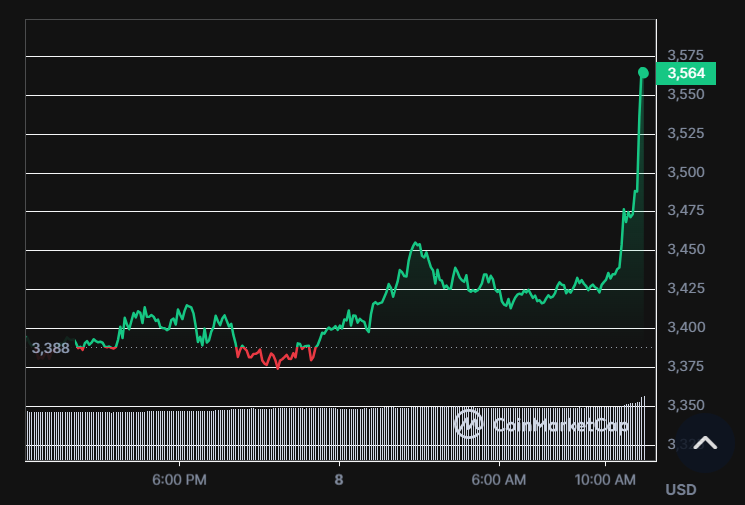Select the 3,400 price axis label
745x505 pixels.
point(686,327)
